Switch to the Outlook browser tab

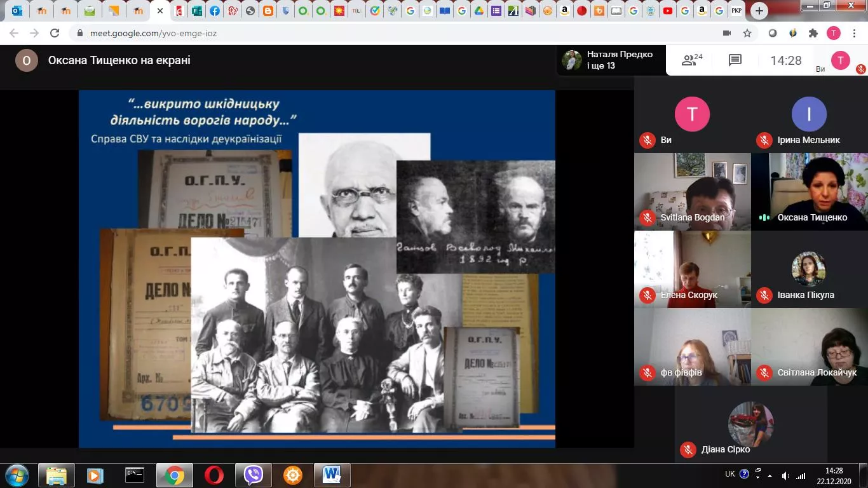[x=17, y=11]
